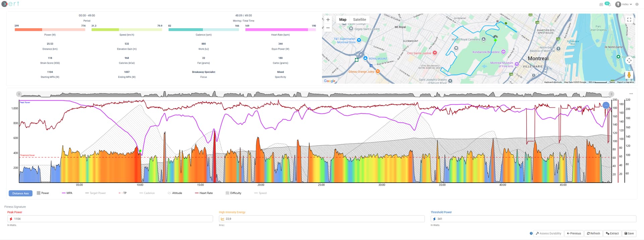Zoom in on the map
This screenshot has height=240, width=644.
tap(328, 20)
